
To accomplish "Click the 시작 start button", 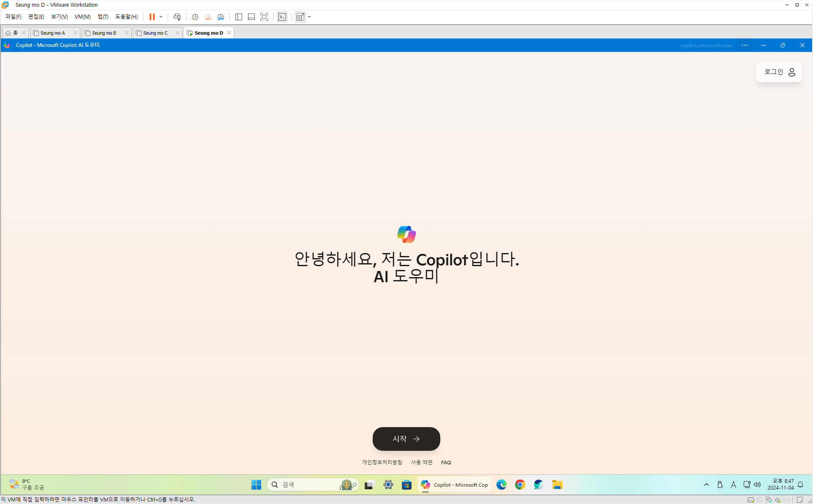I will click(406, 439).
